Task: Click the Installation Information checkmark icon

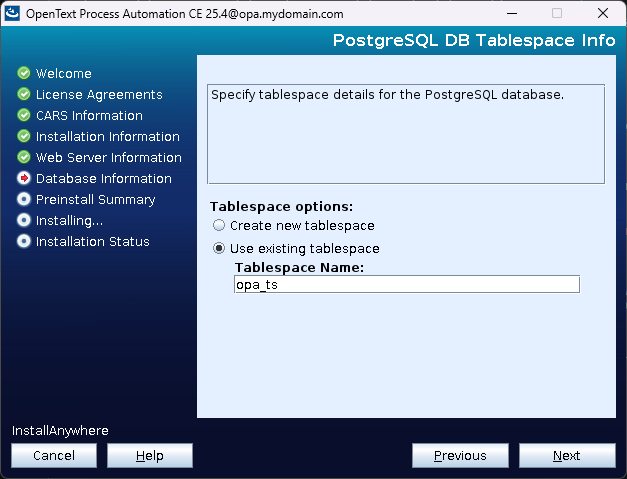Action: tap(24, 136)
